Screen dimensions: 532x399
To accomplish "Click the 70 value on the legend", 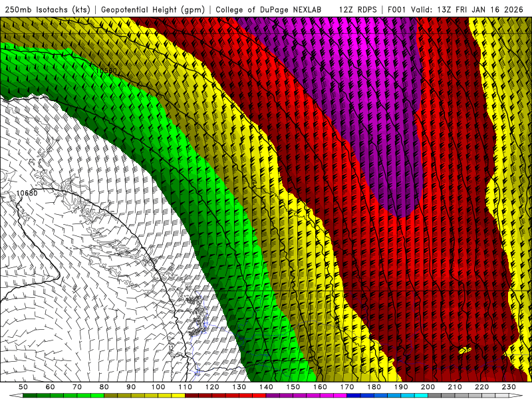I will 77,387.
